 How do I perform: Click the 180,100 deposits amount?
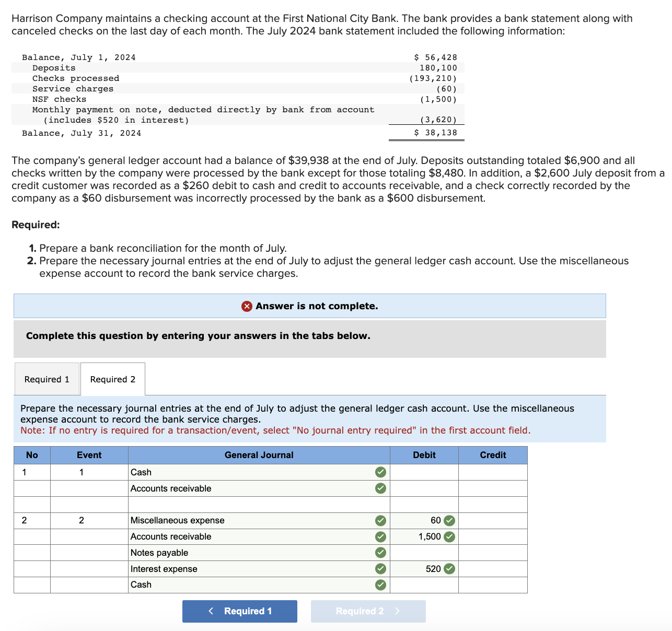[438, 68]
